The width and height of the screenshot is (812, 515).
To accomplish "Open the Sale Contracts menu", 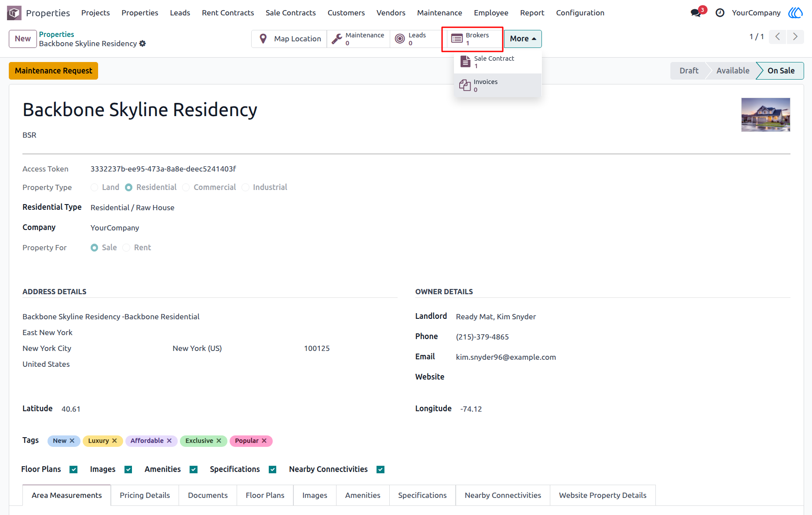I will tap(290, 13).
